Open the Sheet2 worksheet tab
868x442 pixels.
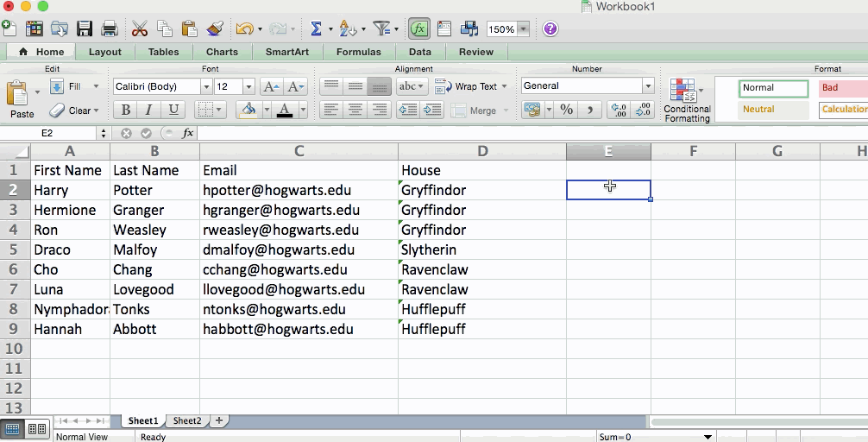[187, 420]
